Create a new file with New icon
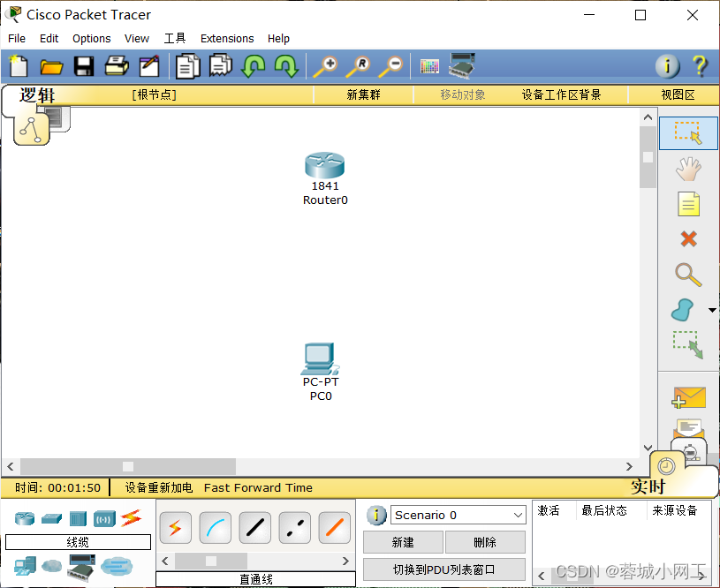This screenshot has height=588, width=720. (19, 66)
